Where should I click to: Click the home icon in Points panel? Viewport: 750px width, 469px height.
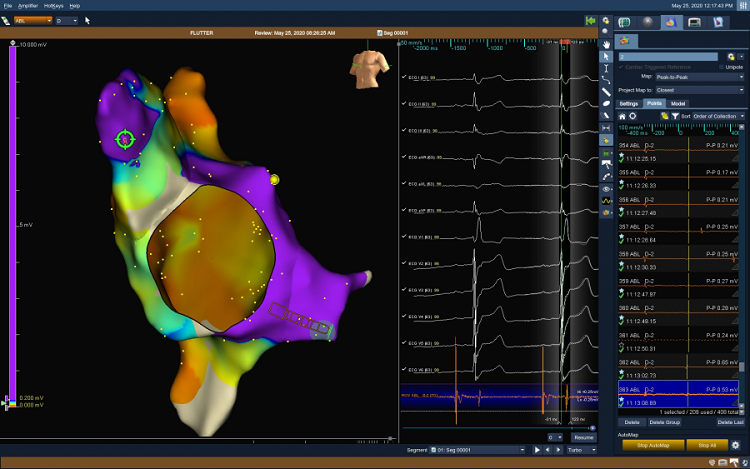(x=622, y=116)
